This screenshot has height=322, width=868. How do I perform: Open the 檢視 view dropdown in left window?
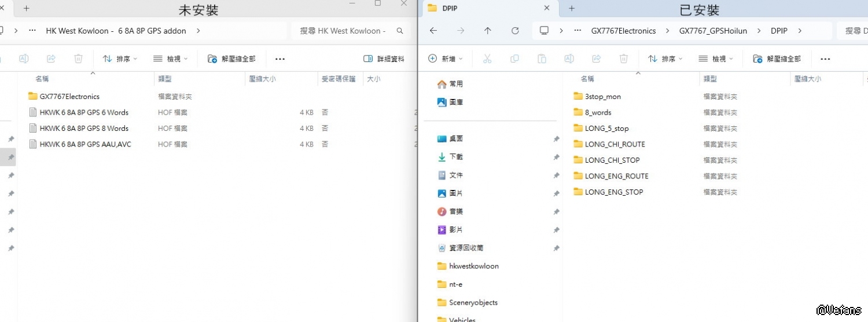point(171,58)
